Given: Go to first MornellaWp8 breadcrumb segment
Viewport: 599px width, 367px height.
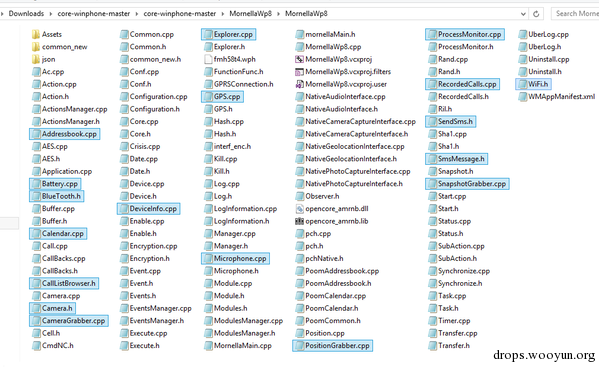Looking at the screenshot, I should click(251, 14).
